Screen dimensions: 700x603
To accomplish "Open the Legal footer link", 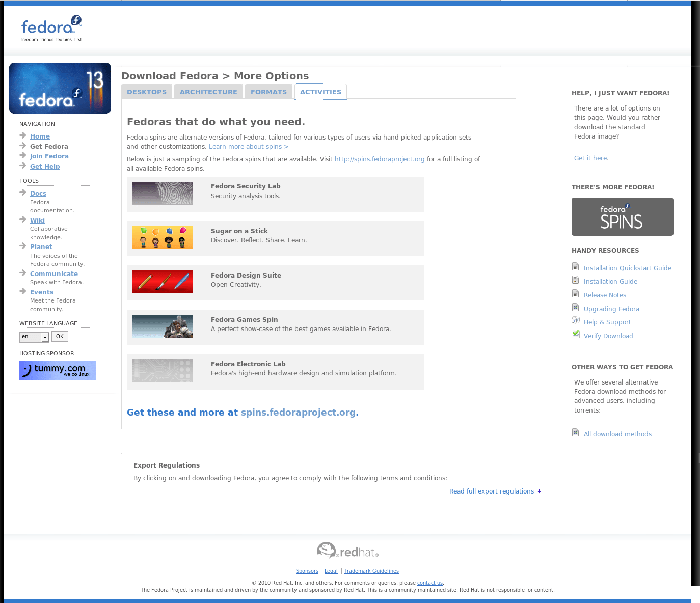I will coord(331,571).
